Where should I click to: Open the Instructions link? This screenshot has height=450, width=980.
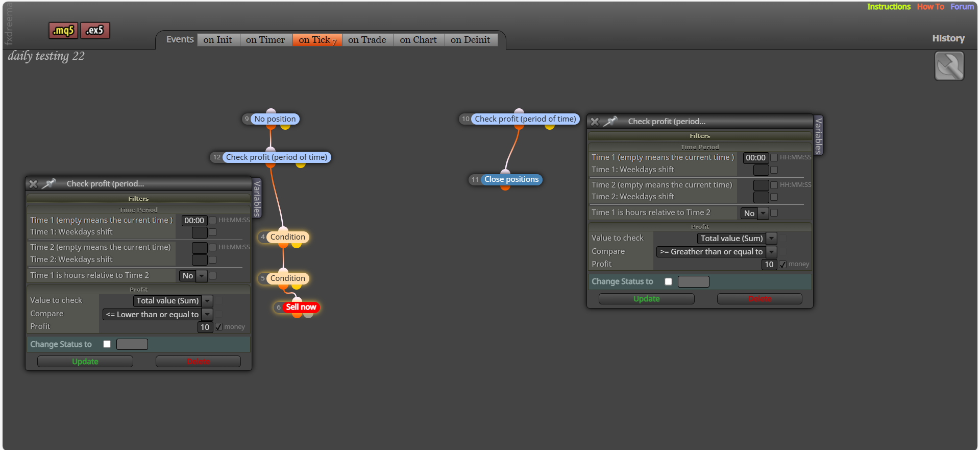(x=889, y=7)
